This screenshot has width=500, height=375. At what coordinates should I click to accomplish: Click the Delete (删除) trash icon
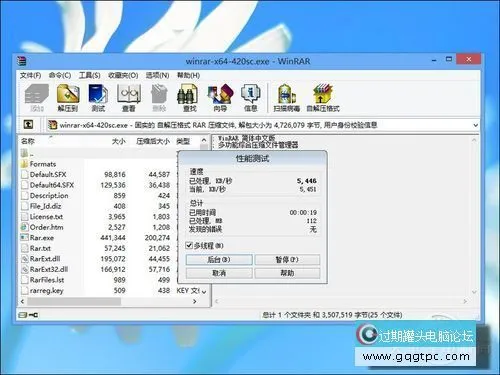[x=159, y=98]
